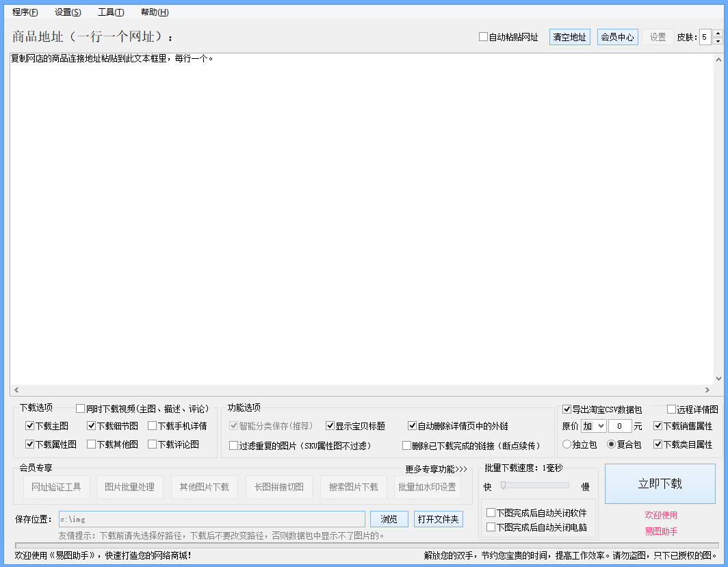This screenshot has height=567, width=728.
Task: Click the horizontal scroll-right arrow
Action: (x=707, y=390)
